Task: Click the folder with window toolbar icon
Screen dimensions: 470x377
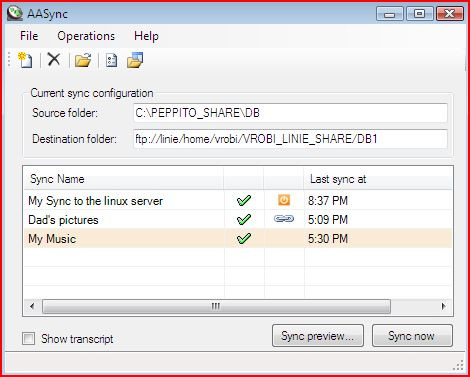Action: click(135, 60)
